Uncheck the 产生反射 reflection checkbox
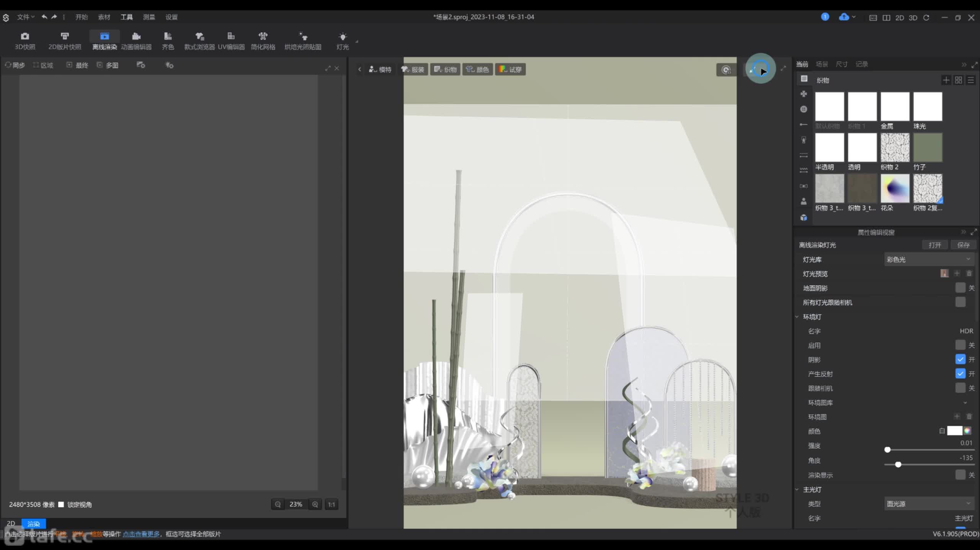Viewport: 980px width, 550px height. click(960, 373)
